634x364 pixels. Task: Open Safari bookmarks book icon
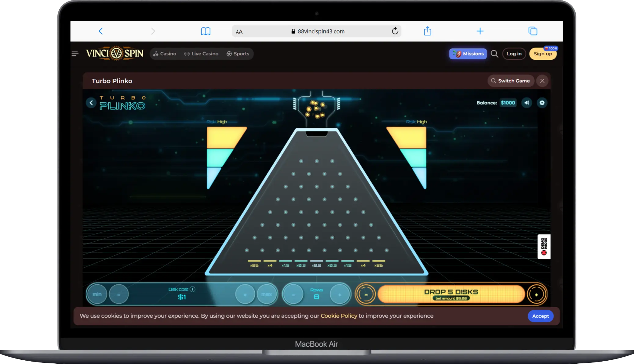206,31
